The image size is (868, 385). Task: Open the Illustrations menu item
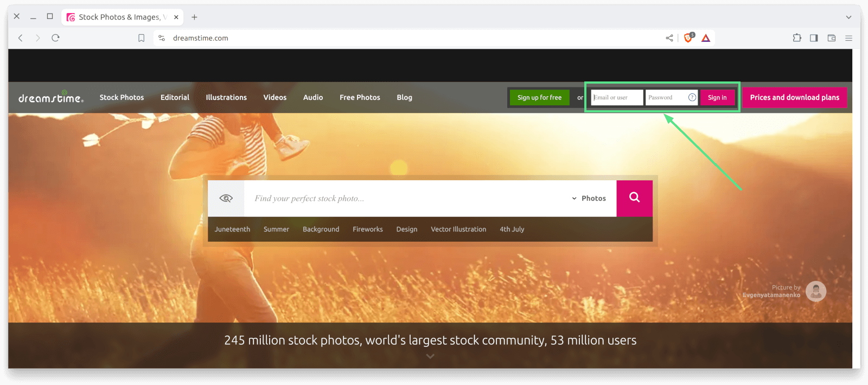click(x=226, y=97)
